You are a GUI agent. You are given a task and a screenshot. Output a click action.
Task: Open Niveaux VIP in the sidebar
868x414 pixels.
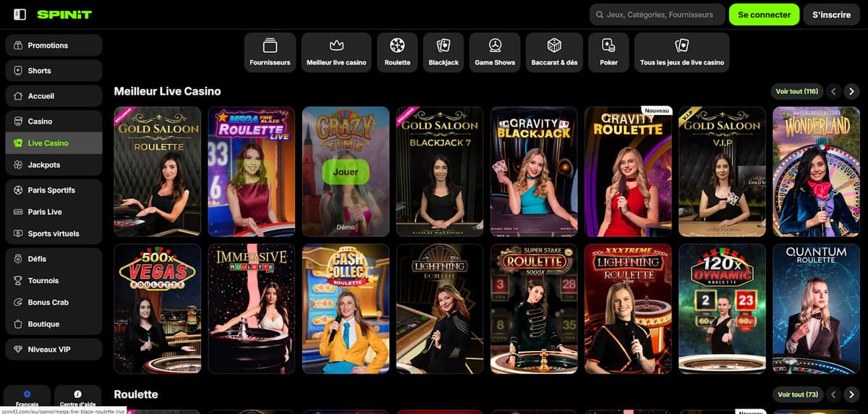[54, 350]
